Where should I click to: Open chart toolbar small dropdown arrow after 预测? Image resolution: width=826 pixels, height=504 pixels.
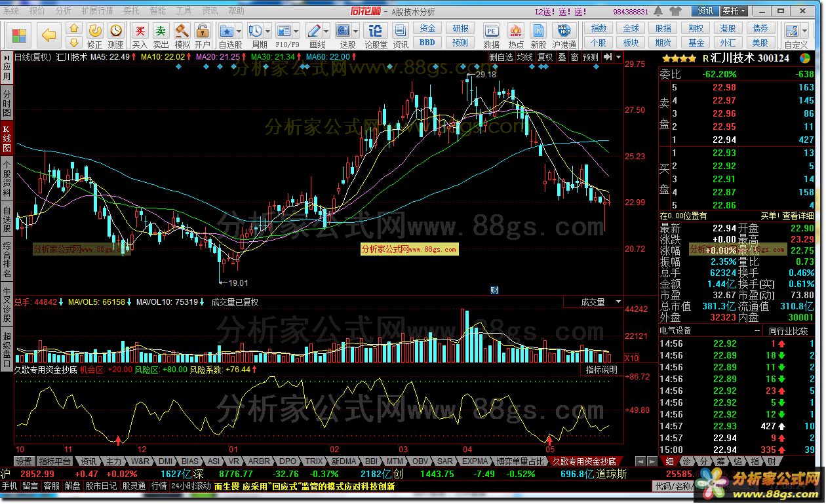(x=618, y=57)
